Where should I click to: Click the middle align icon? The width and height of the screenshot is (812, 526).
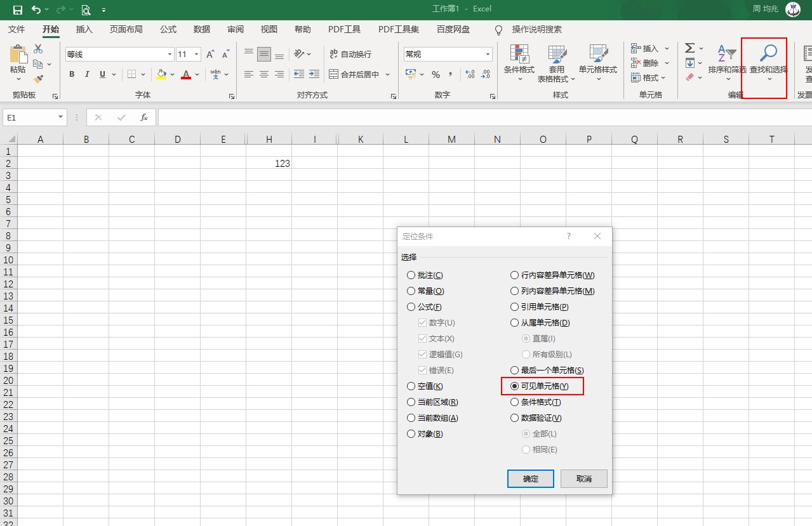pos(264,54)
